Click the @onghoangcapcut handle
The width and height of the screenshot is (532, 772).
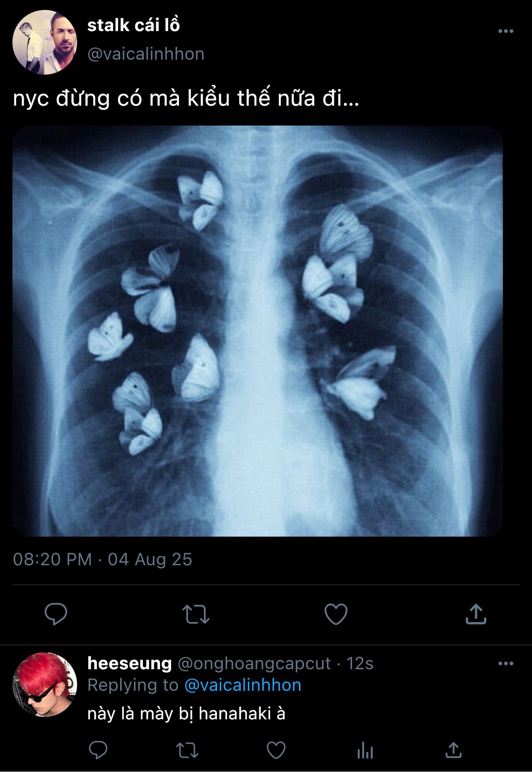tap(254, 663)
